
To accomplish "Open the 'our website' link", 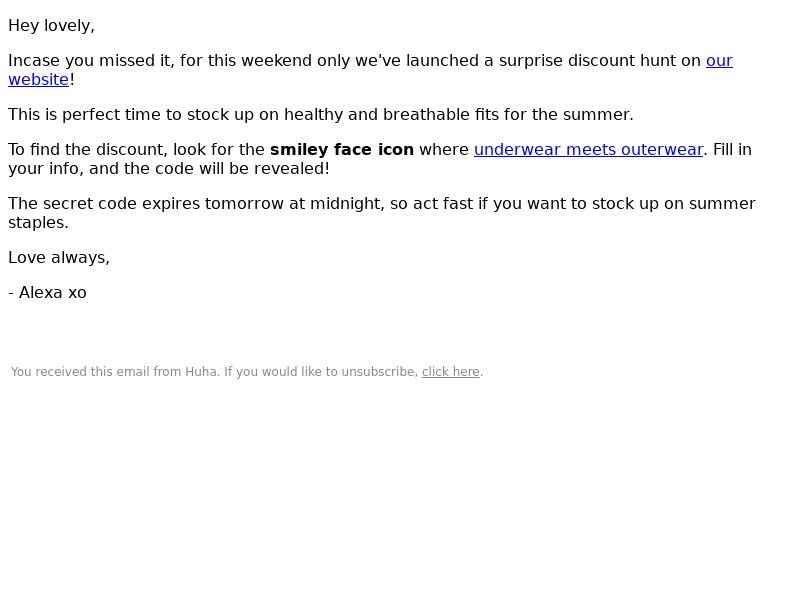I will (719, 61).
